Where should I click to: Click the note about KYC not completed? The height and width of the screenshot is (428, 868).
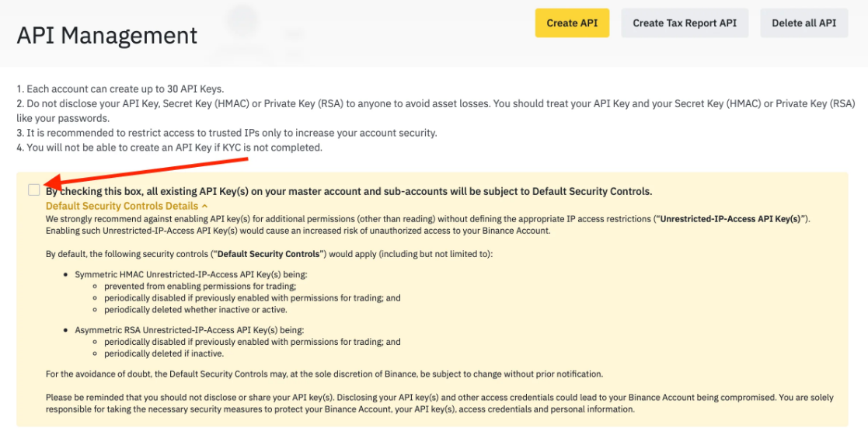pos(169,148)
